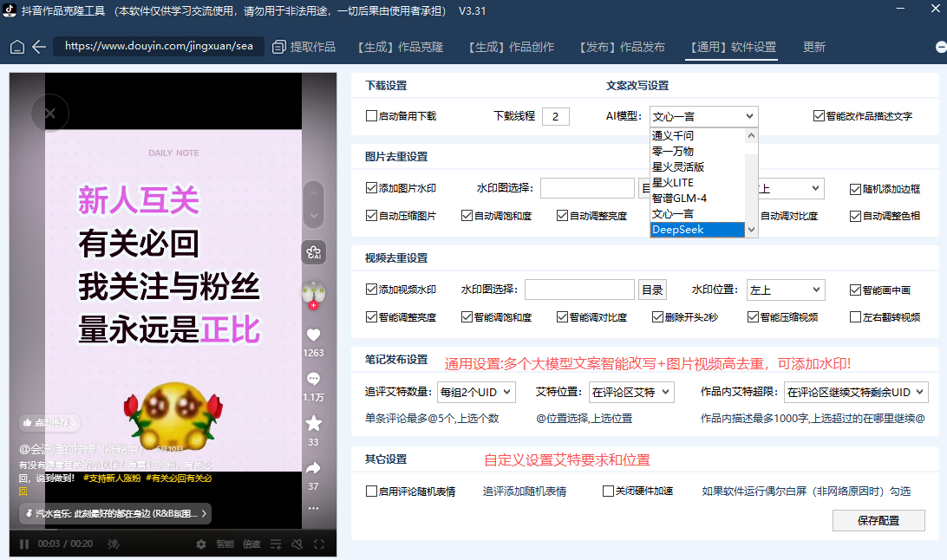Open the 更新 tab
Viewport: 947px width, 560px height.
coord(814,47)
